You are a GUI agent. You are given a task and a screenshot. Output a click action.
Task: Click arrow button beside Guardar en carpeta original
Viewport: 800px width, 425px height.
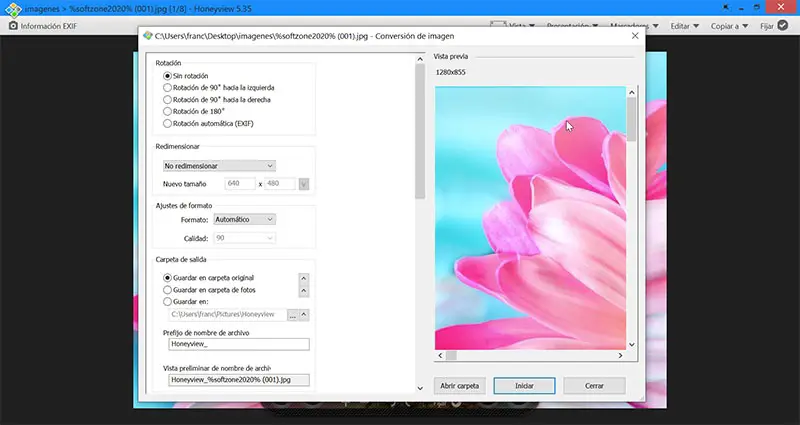[x=304, y=279]
